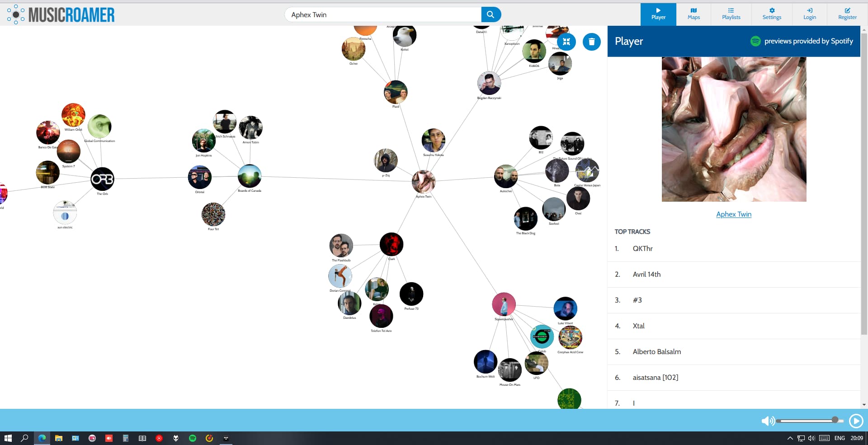Select The Orb artist node
This screenshot has width=868, height=445.
point(102,179)
